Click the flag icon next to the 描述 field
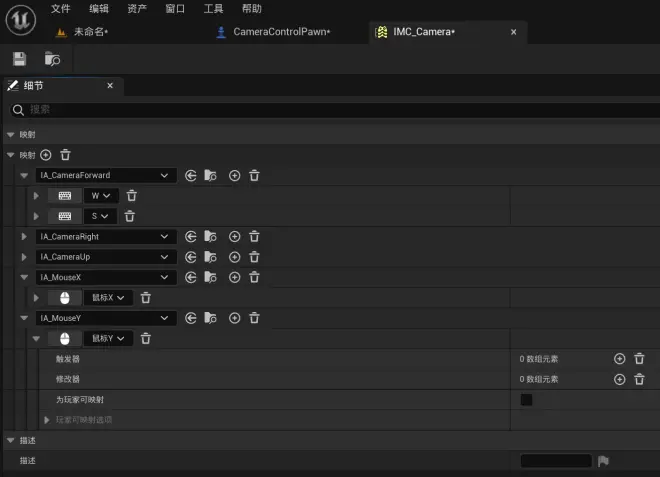The height and width of the screenshot is (477, 660). [603, 461]
